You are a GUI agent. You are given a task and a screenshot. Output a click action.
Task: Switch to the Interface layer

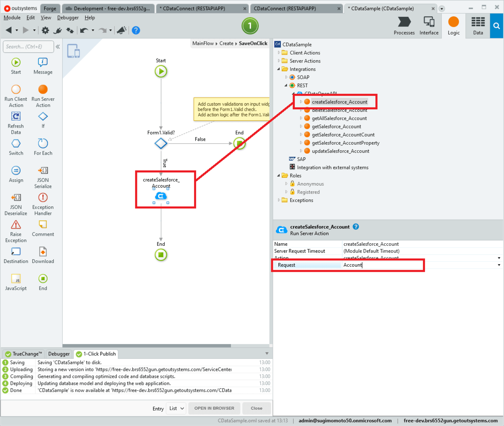pos(429,26)
